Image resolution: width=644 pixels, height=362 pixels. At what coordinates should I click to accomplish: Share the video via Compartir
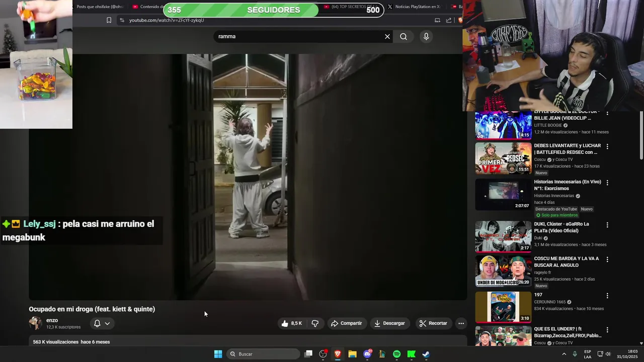coord(346,323)
